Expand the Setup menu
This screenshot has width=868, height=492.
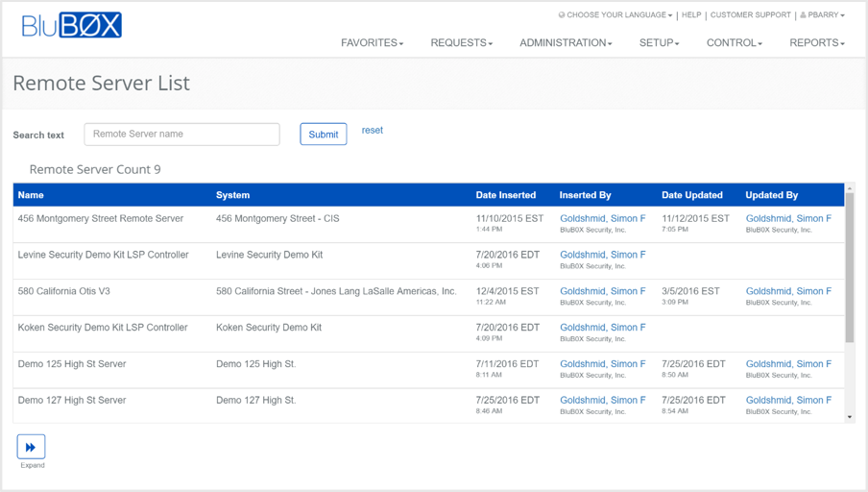tap(659, 43)
